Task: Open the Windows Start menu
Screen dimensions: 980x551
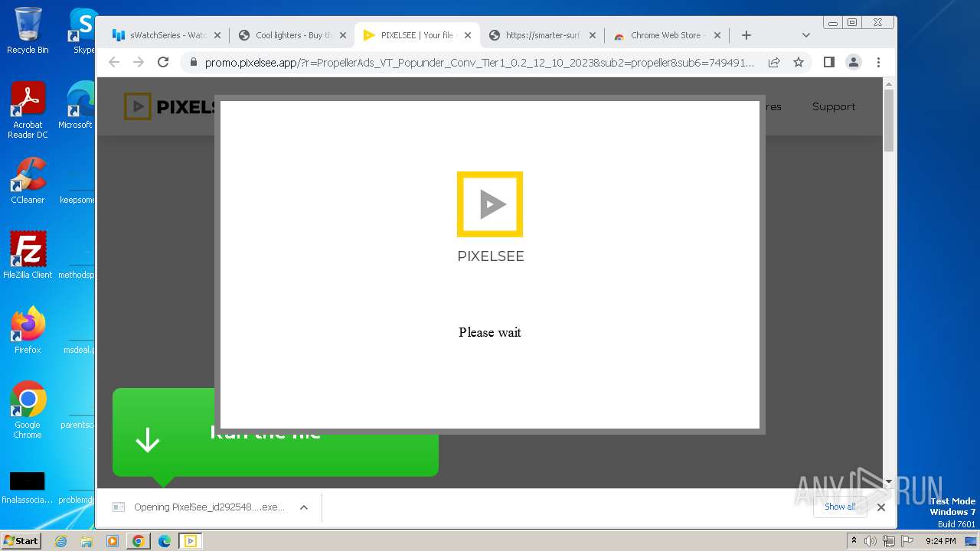Action: click(21, 540)
